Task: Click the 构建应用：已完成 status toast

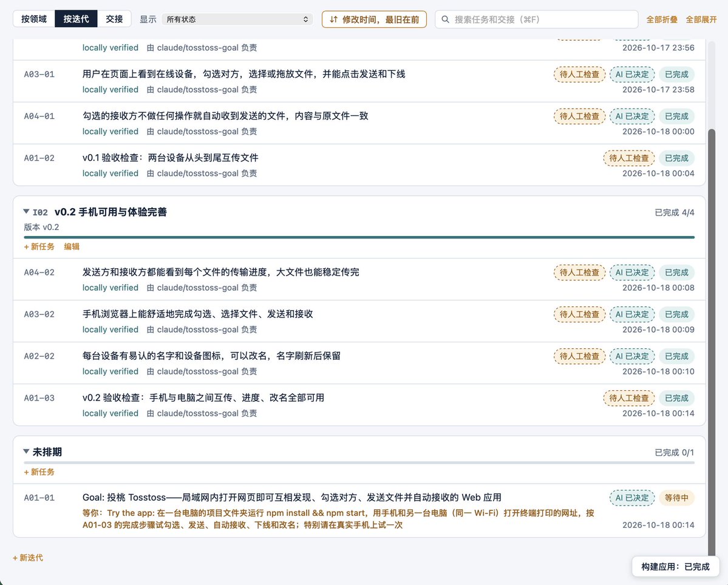Action: point(675,566)
